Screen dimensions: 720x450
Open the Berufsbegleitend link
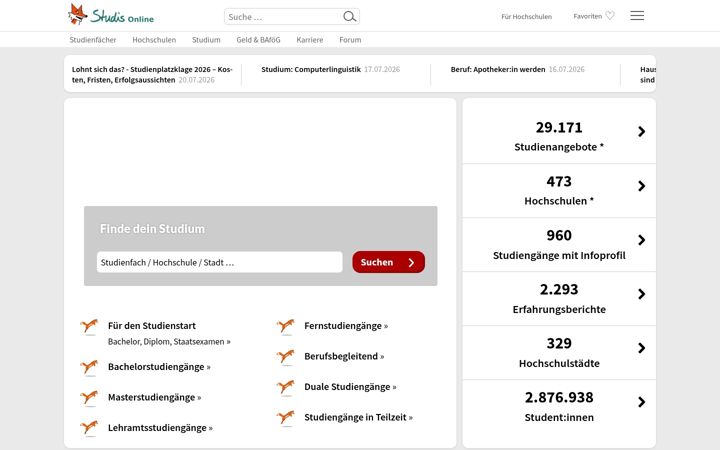[x=344, y=356]
